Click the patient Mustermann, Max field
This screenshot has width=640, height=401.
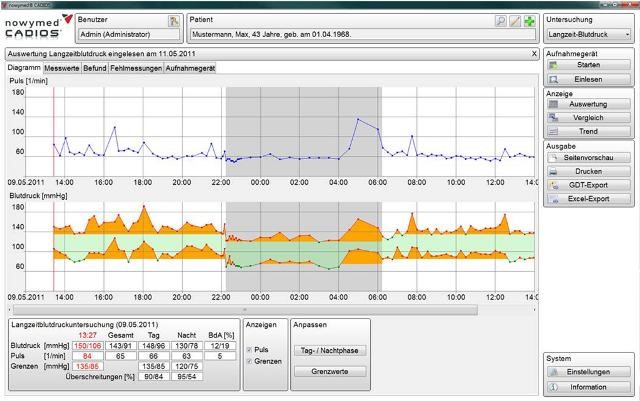[x=363, y=35]
